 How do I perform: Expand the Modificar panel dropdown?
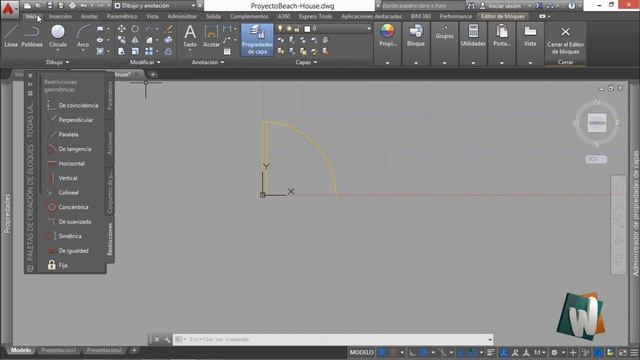[x=145, y=62]
